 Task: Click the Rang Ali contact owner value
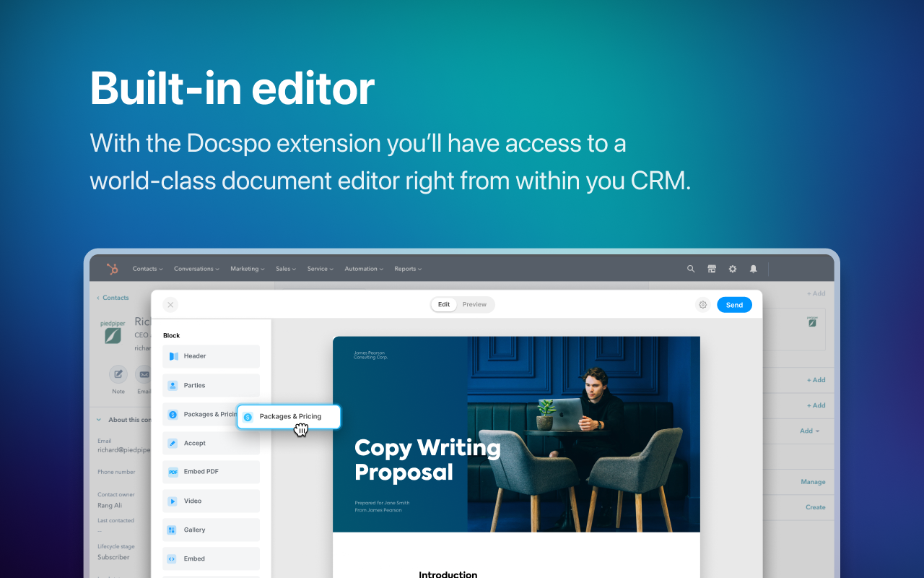(x=111, y=505)
